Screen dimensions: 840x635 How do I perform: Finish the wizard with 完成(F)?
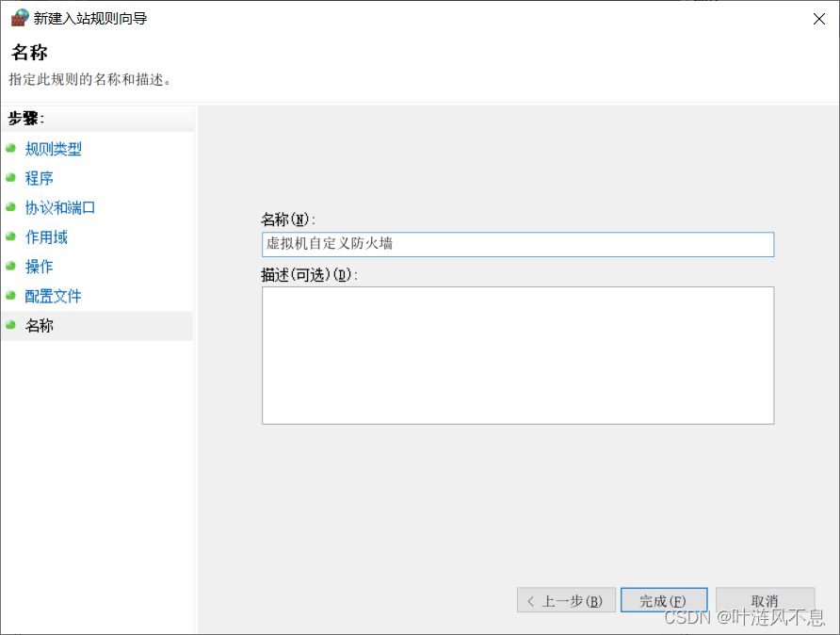click(664, 600)
